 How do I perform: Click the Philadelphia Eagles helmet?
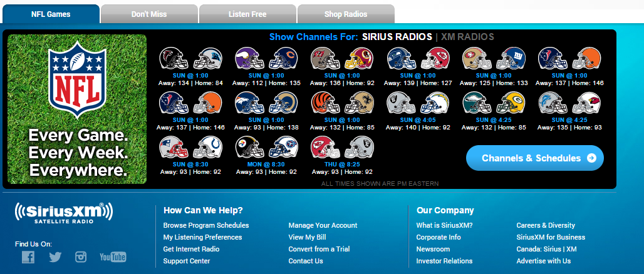click(x=477, y=103)
